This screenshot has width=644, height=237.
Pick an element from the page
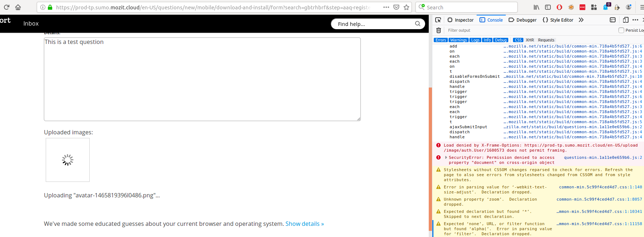(x=438, y=20)
